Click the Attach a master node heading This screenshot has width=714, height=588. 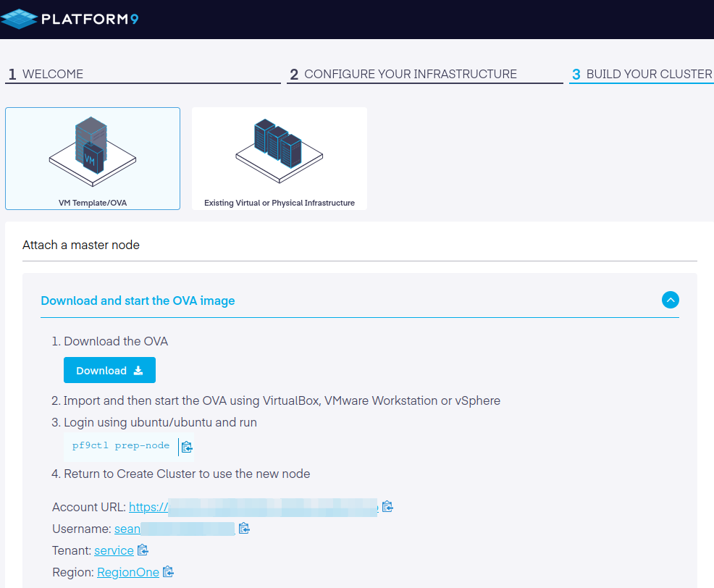point(81,245)
